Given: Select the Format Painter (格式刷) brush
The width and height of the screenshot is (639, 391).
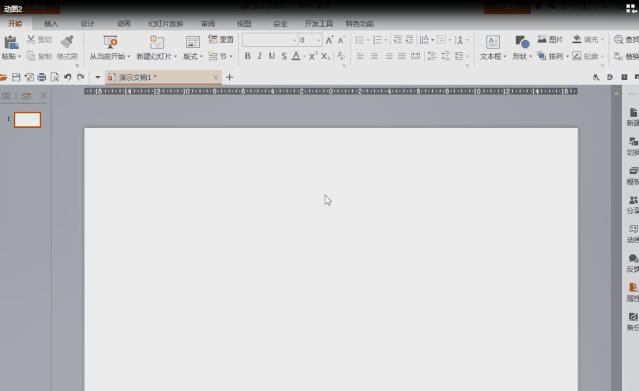Looking at the screenshot, I should [67, 42].
